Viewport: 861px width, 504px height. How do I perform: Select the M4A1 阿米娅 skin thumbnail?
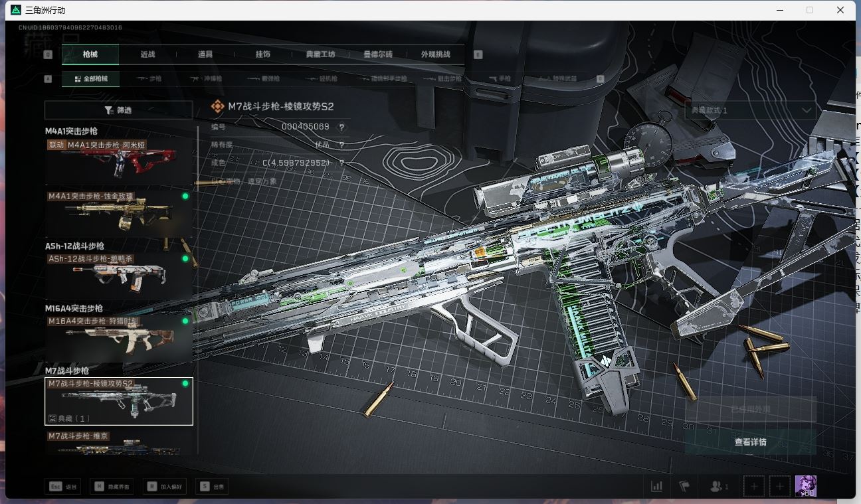[119, 161]
